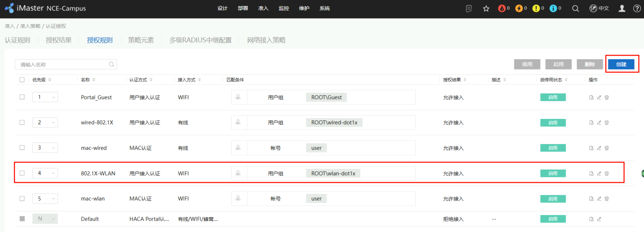Open the user account profile icon

(622, 9)
